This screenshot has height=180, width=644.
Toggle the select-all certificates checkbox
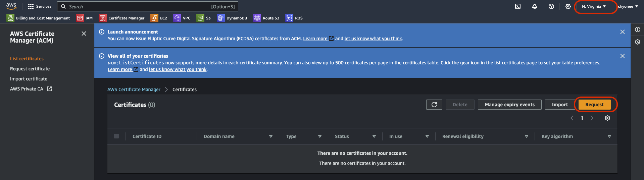point(116,136)
